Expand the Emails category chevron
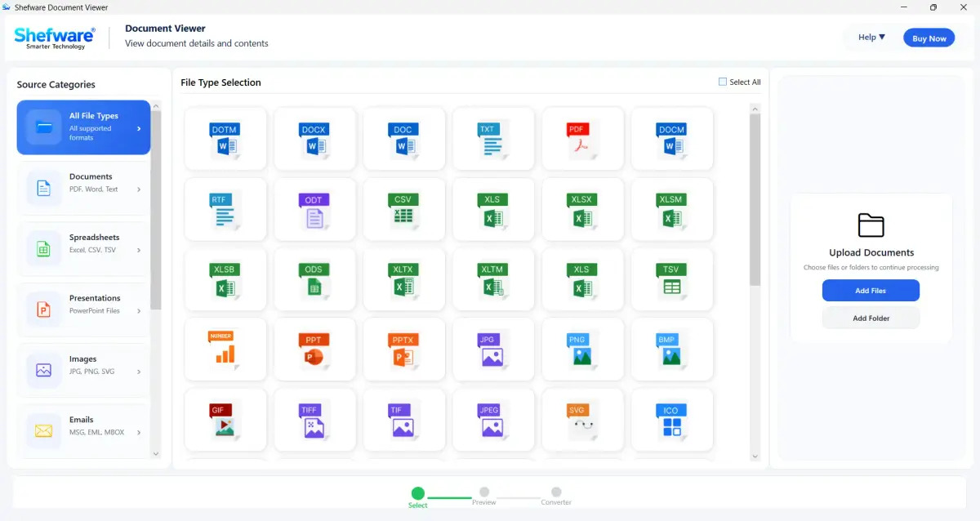 coord(139,433)
